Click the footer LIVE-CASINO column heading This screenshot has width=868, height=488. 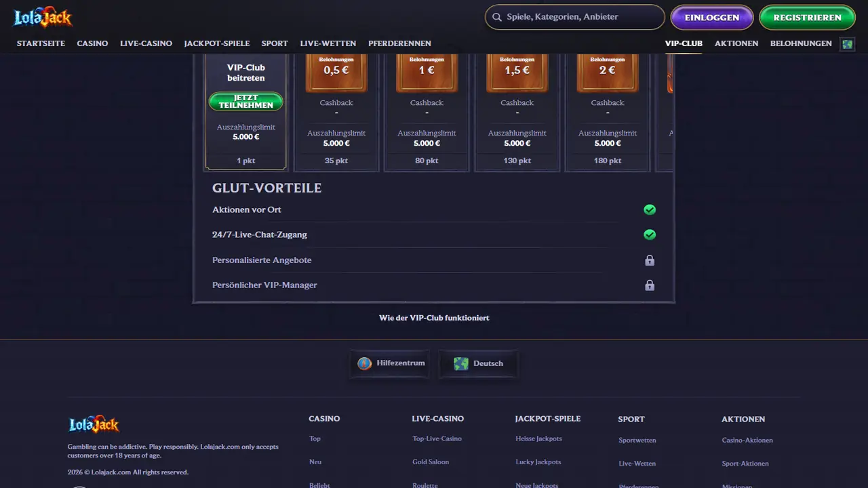pyautogui.click(x=438, y=419)
